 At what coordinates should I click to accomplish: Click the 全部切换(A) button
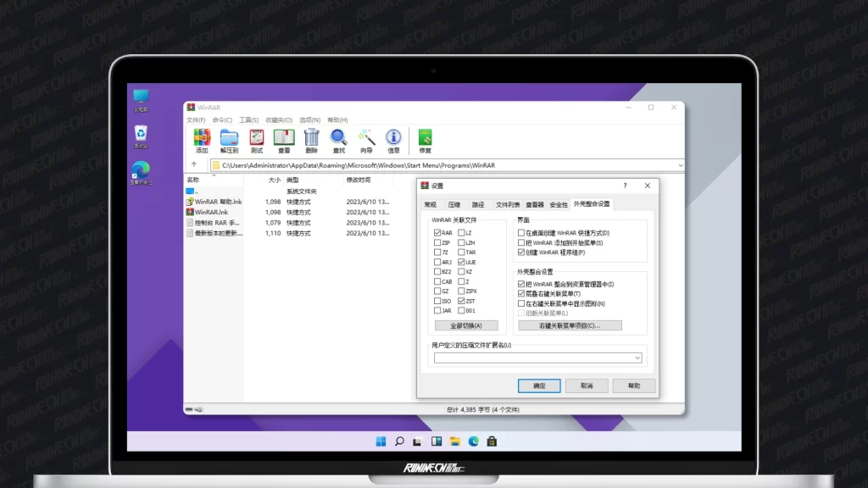[466, 325]
